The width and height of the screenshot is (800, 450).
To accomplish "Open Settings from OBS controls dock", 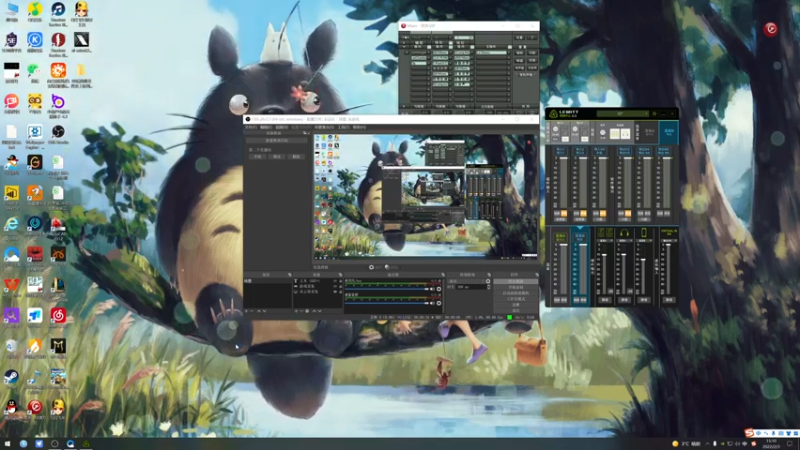I will pos(516,305).
